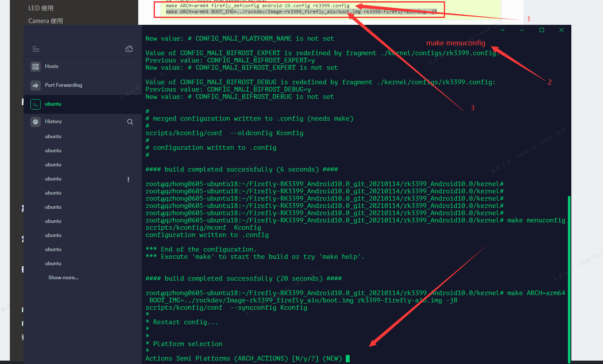Screen dimensions: 603x364
Task: Search history with the magnifier icon
Action: 130,122
